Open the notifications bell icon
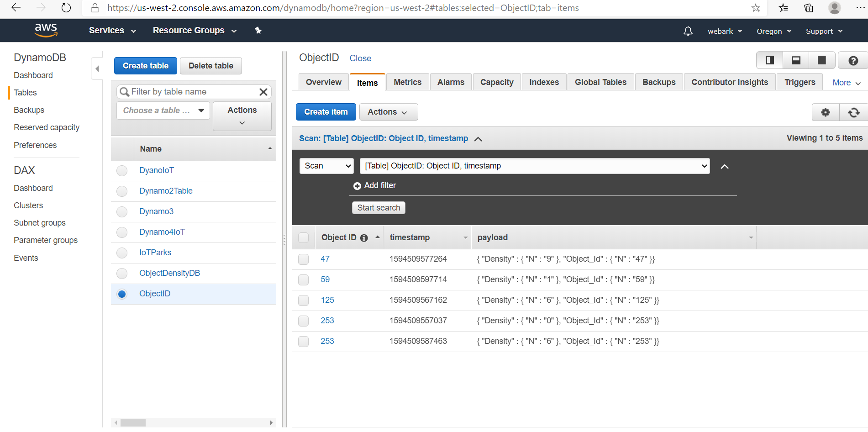Viewport: 868px width, 432px height. [x=688, y=31]
